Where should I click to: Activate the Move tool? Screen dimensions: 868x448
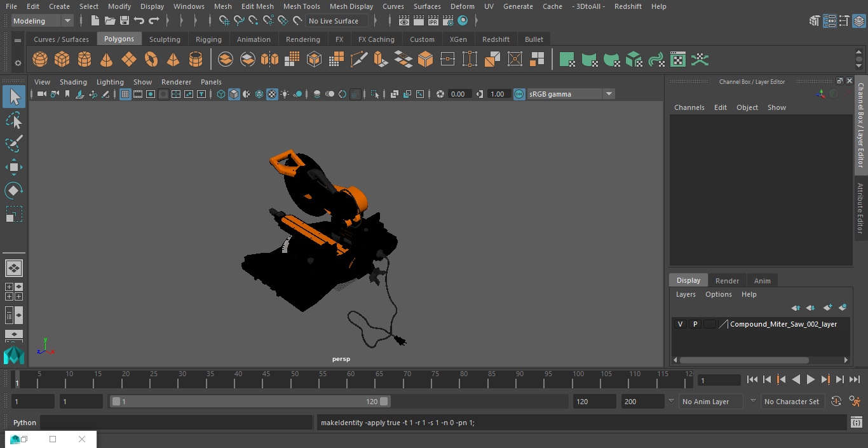(14, 167)
